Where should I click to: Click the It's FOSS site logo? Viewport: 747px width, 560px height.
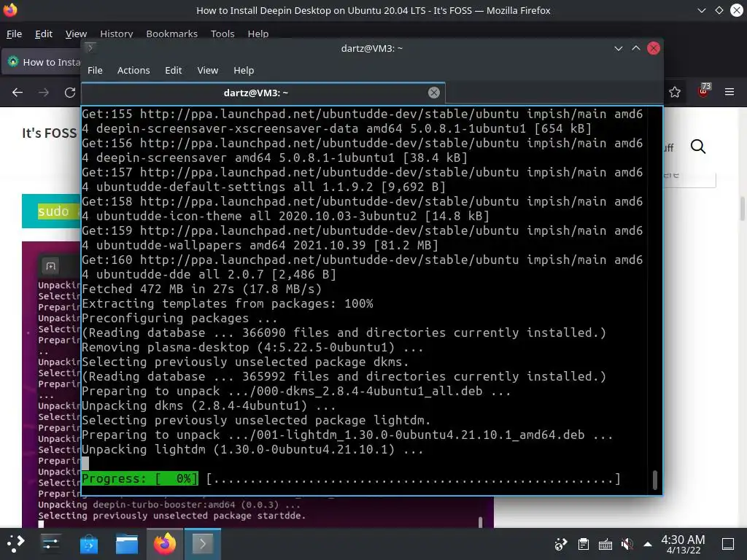[x=49, y=133]
